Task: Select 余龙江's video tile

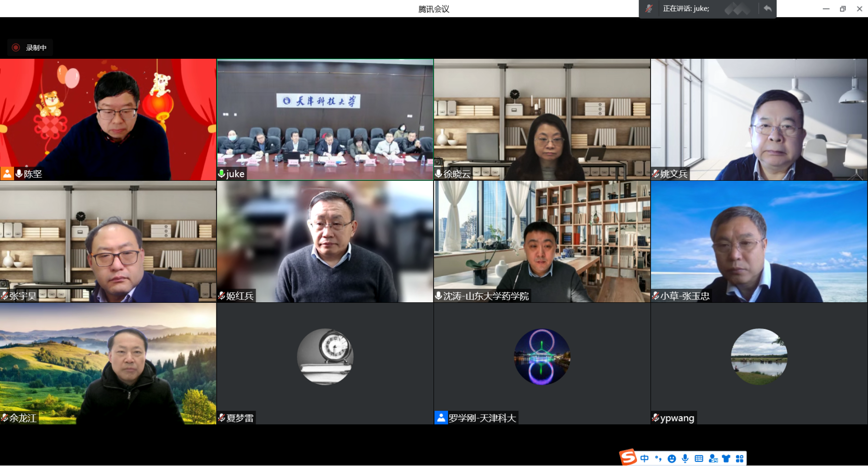Action: [108, 364]
